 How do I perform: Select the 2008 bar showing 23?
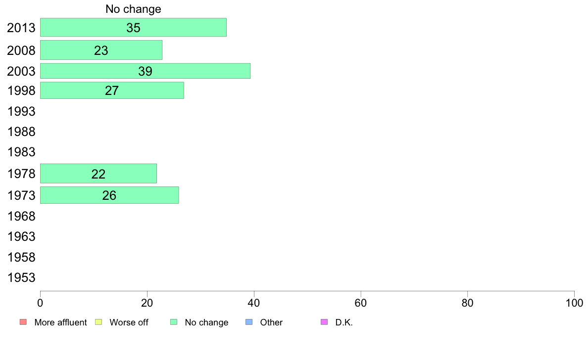click(x=101, y=50)
